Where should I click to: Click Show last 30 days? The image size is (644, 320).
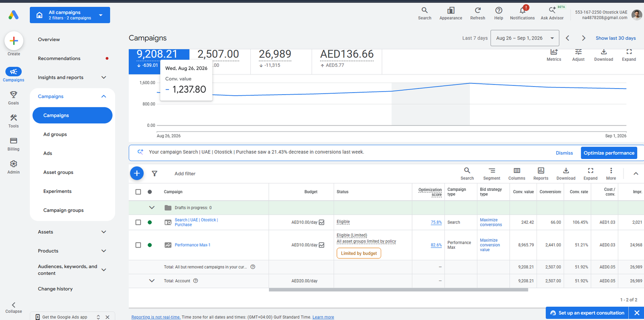point(616,38)
